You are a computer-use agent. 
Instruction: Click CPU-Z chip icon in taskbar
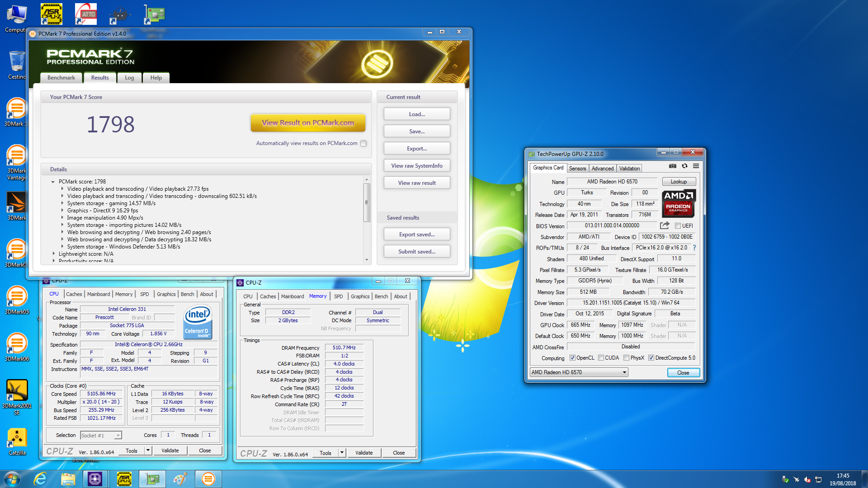tap(95, 479)
